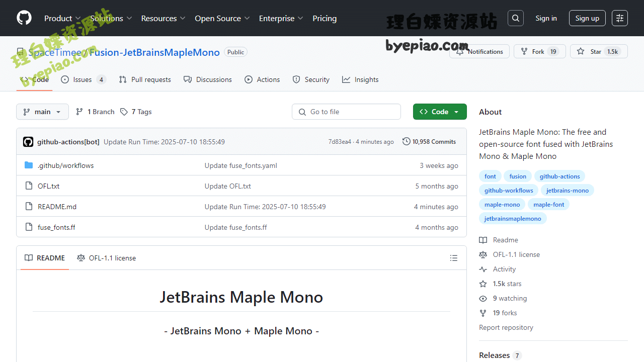The image size is (644, 362).
Task: Open the search magnifier icon in header
Action: (516, 18)
